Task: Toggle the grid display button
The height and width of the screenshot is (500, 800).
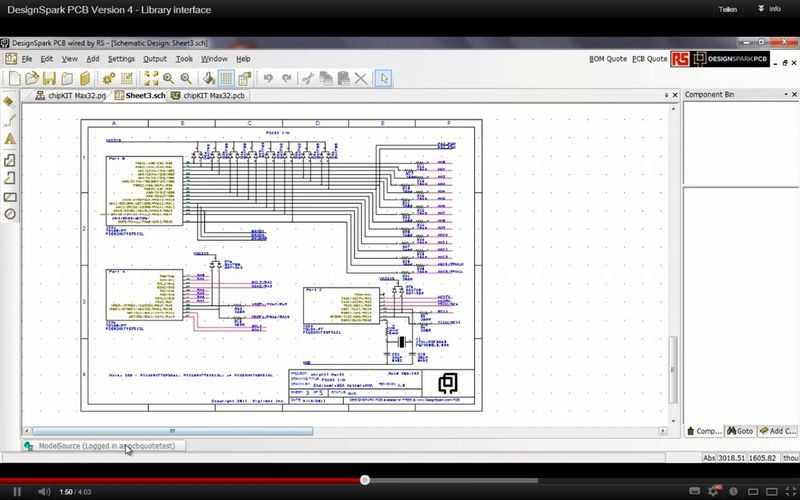Action: [x=226, y=78]
